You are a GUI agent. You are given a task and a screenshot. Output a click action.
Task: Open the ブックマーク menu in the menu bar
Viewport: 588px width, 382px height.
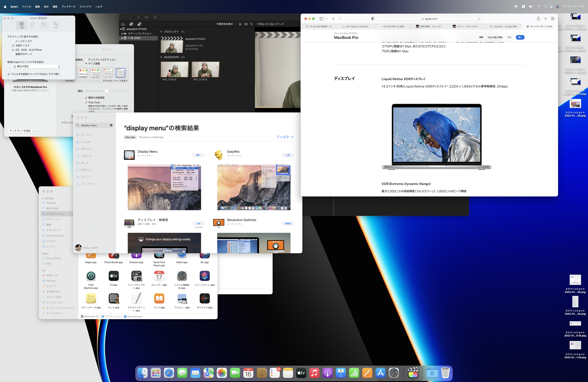pyautogui.click(x=68, y=7)
